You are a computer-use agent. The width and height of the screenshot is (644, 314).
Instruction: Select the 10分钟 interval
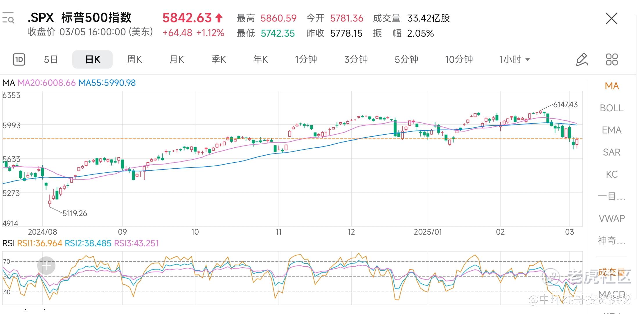click(459, 60)
